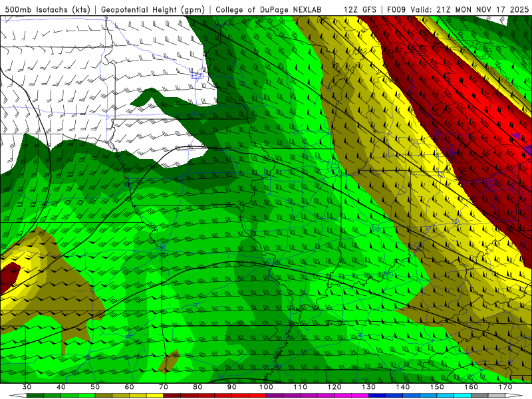Click the 90 label on the color scale
The width and height of the screenshot is (532, 399).
coord(231,387)
